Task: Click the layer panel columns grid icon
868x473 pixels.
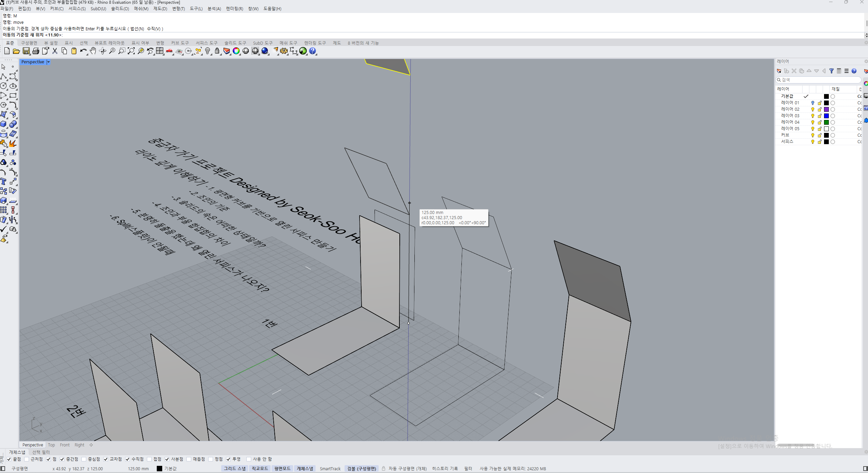Action: (839, 71)
